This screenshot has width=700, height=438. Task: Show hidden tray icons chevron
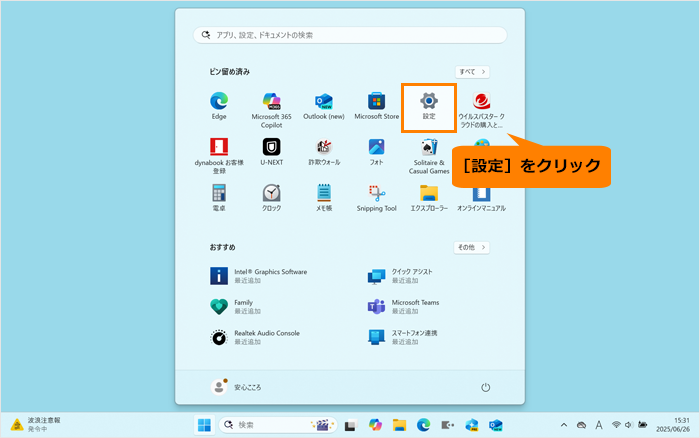pos(564,425)
